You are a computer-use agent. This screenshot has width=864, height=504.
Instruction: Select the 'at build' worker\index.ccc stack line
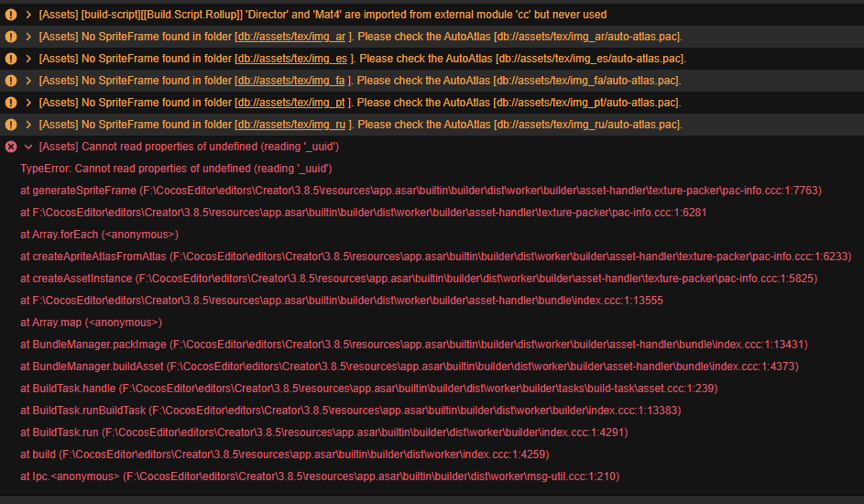(x=285, y=455)
